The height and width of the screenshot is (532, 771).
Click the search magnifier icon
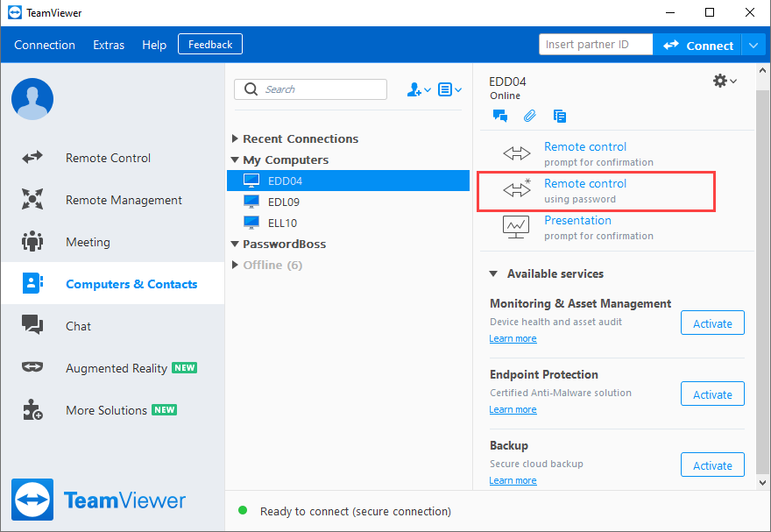[251, 89]
